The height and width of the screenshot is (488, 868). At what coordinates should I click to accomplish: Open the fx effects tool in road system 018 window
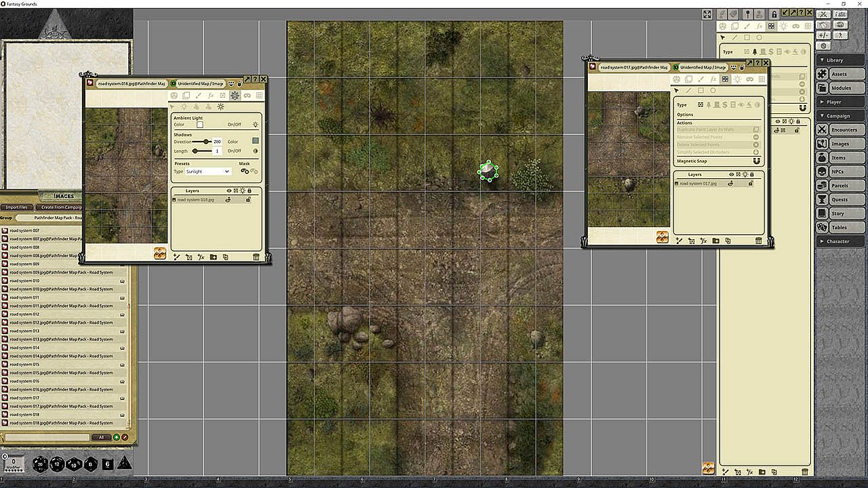[x=210, y=96]
